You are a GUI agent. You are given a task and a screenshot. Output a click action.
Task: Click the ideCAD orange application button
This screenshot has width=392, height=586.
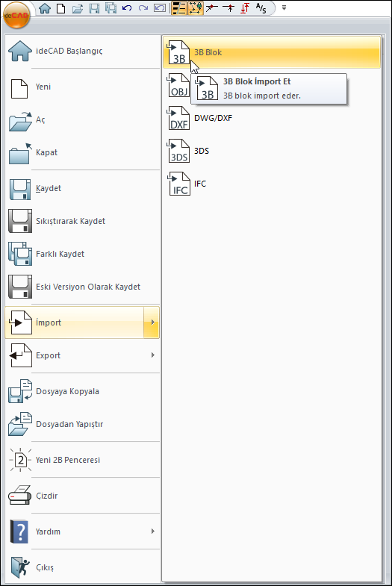(16, 16)
